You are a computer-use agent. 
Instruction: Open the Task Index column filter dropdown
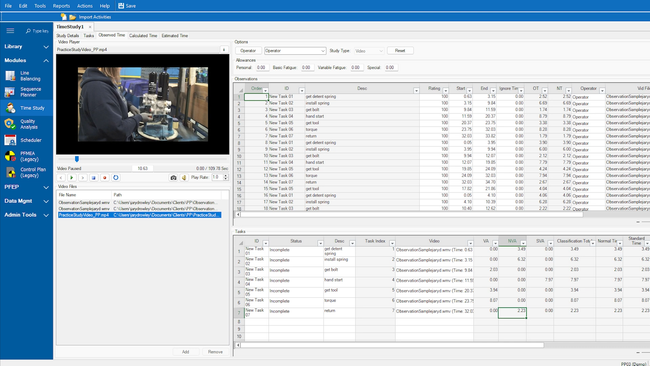click(x=392, y=243)
